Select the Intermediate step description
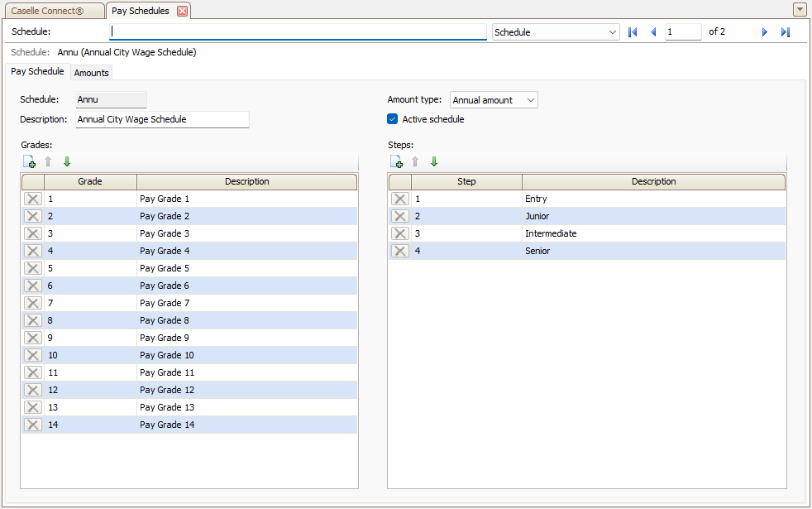 (653, 233)
